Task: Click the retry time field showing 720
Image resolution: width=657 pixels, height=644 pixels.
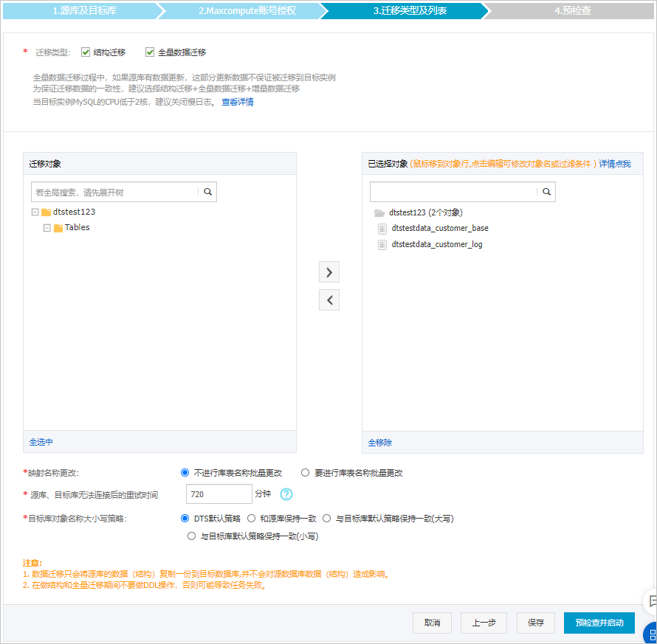Action: [x=219, y=494]
